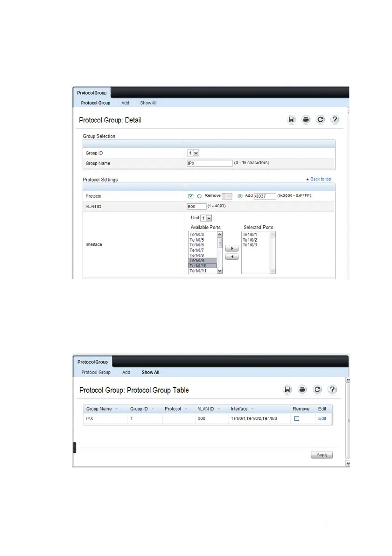Check Remove checkbox for IPX row
Viewport: 392px width, 556px height.
[297, 419]
